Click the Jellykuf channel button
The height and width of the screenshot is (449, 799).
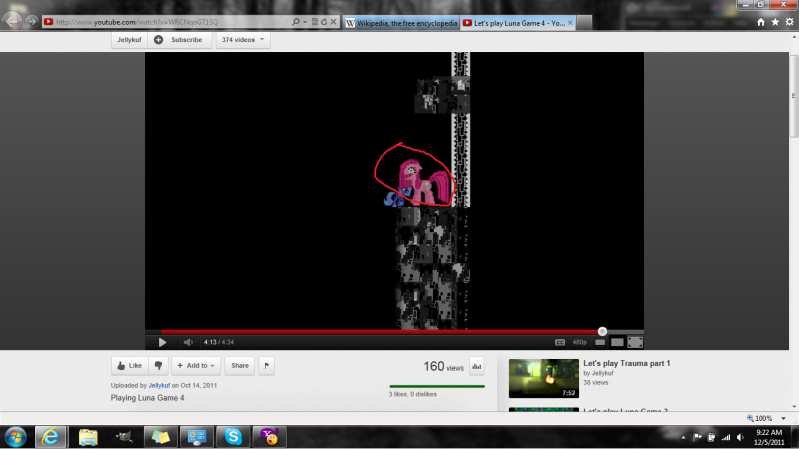129,40
